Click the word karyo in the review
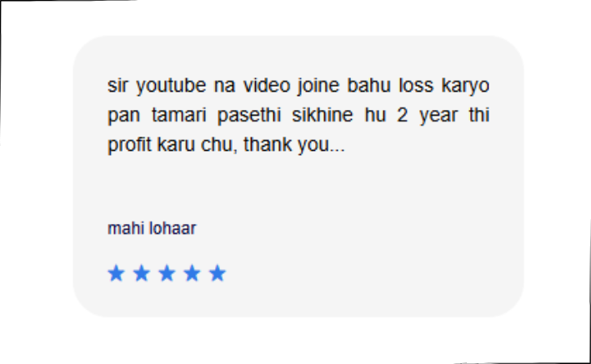 point(465,87)
